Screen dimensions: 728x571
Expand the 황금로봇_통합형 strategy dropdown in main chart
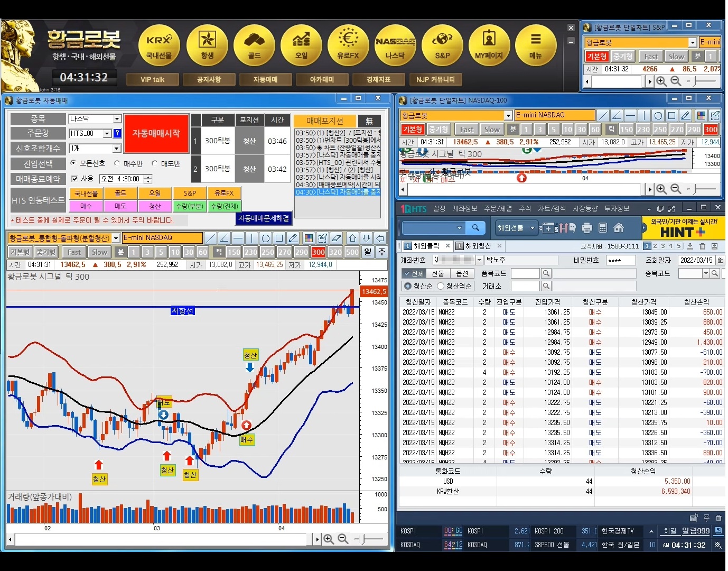(x=116, y=238)
